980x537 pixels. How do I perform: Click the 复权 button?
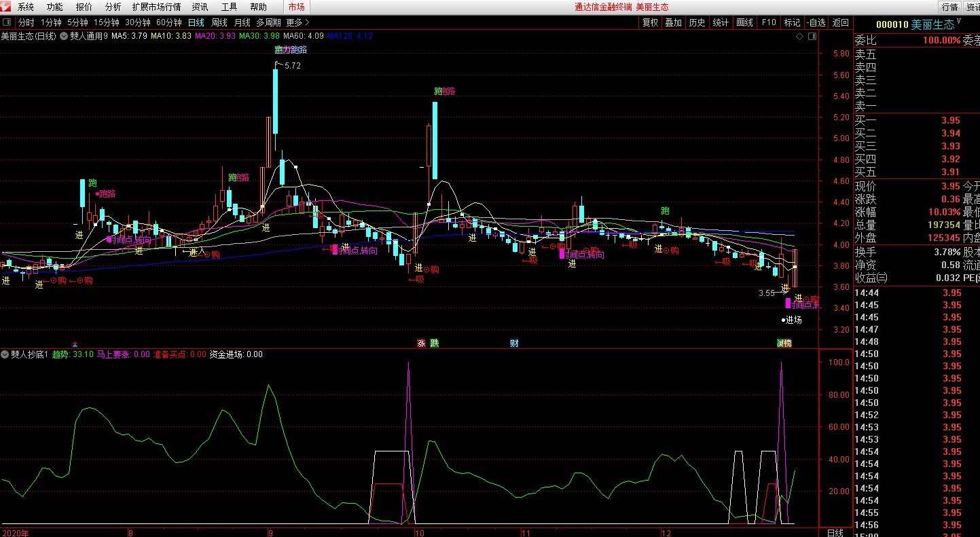click(x=650, y=22)
